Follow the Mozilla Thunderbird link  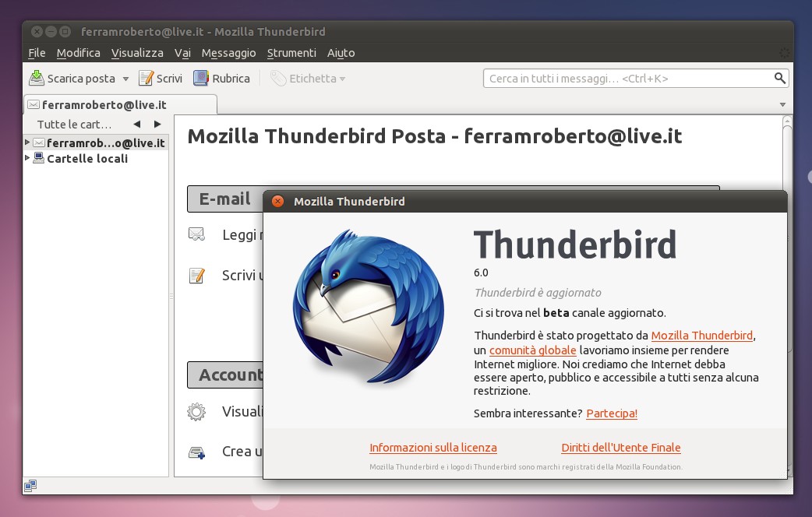coord(701,336)
